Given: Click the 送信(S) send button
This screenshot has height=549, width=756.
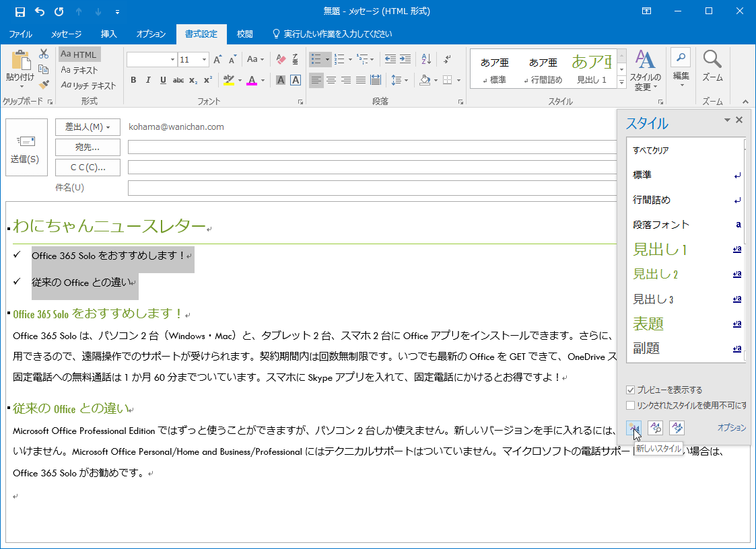Looking at the screenshot, I should 26,147.
